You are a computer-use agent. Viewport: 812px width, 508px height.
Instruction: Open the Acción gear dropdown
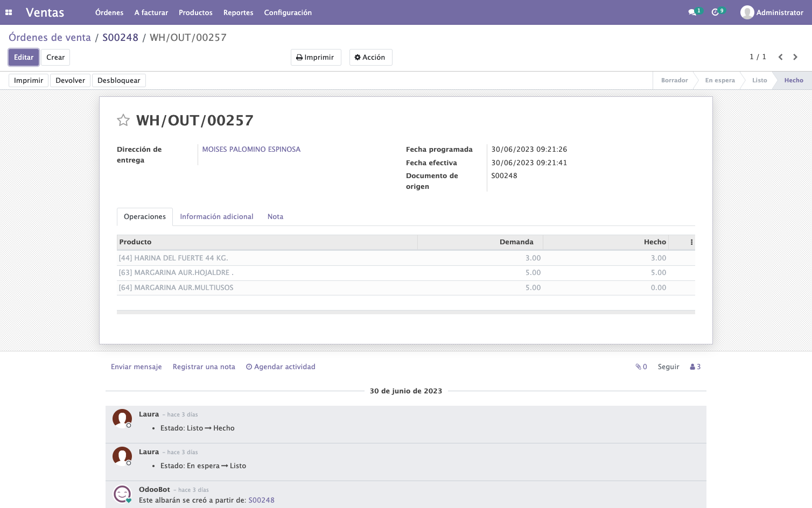click(371, 58)
